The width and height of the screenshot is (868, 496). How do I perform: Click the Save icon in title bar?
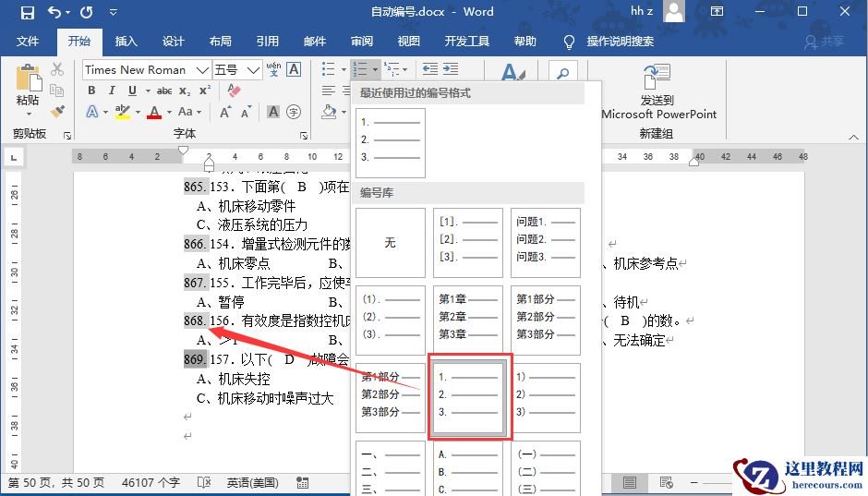click(27, 12)
